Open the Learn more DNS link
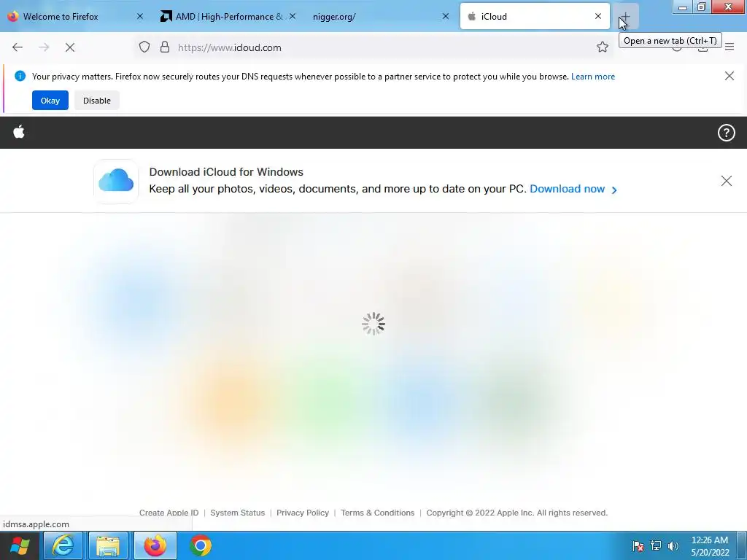This screenshot has height=560, width=747. [592, 77]
